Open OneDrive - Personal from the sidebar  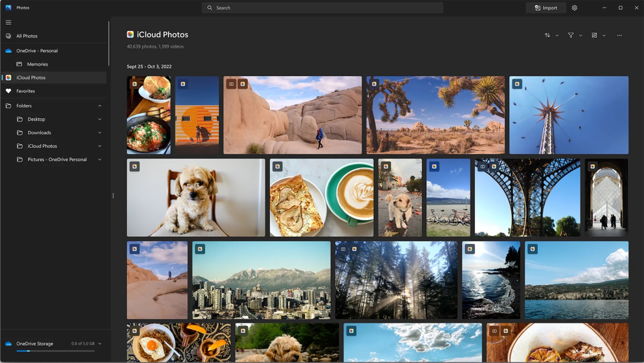[x=37, y=50]
